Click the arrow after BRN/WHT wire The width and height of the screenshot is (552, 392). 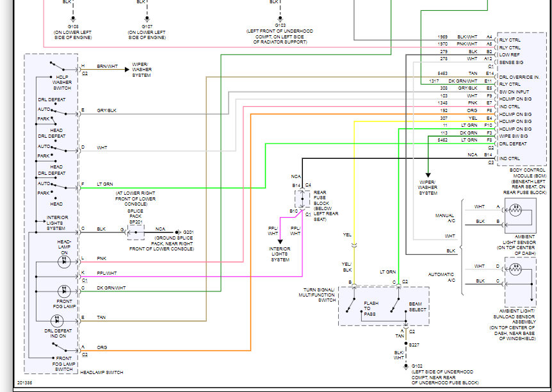coord(127,69)
